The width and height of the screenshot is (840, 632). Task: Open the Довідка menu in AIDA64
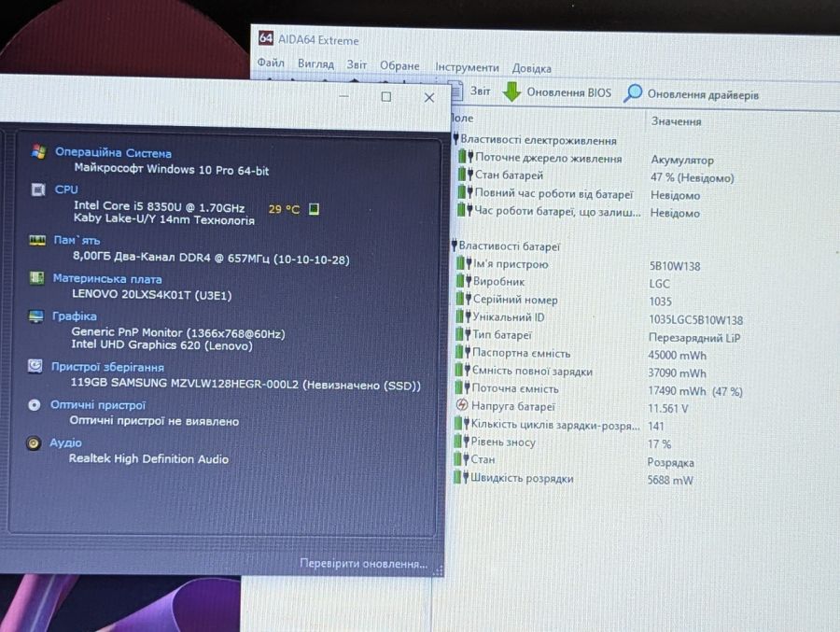click(531, 68)
